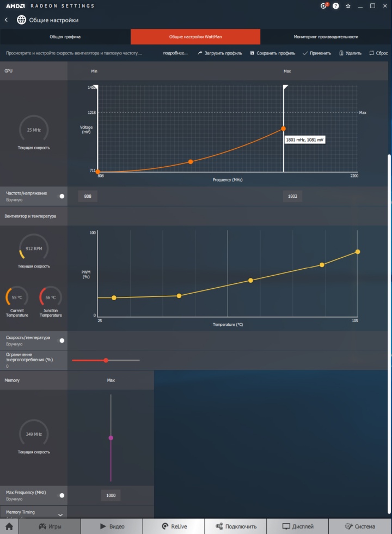Go back using the arrow icon
Screen dimensions: 392x534
[6, 20]
